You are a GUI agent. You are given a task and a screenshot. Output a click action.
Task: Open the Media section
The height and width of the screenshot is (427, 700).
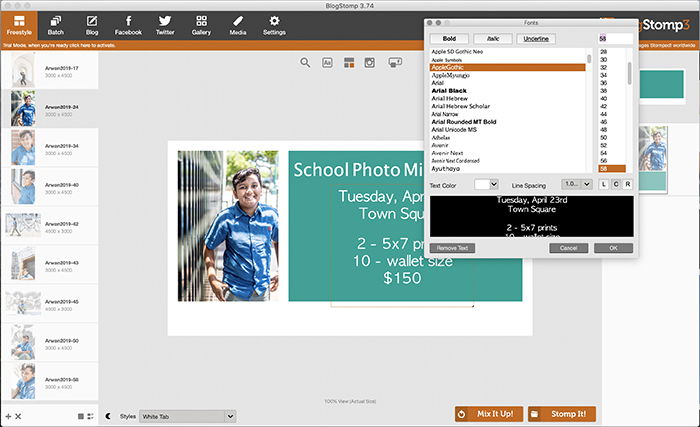(x=238, y=25)
